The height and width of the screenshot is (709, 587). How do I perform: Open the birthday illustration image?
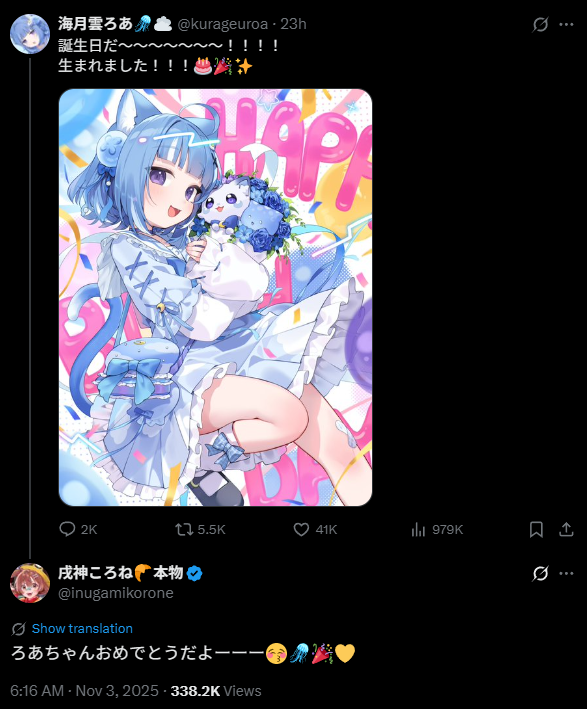[x=215, y=298]
